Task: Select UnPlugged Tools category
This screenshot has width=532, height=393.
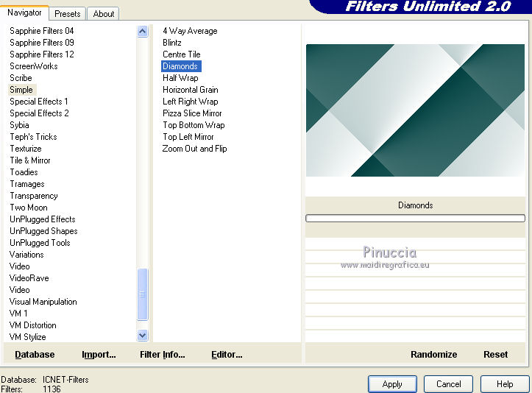Action: tap(40, 243)
